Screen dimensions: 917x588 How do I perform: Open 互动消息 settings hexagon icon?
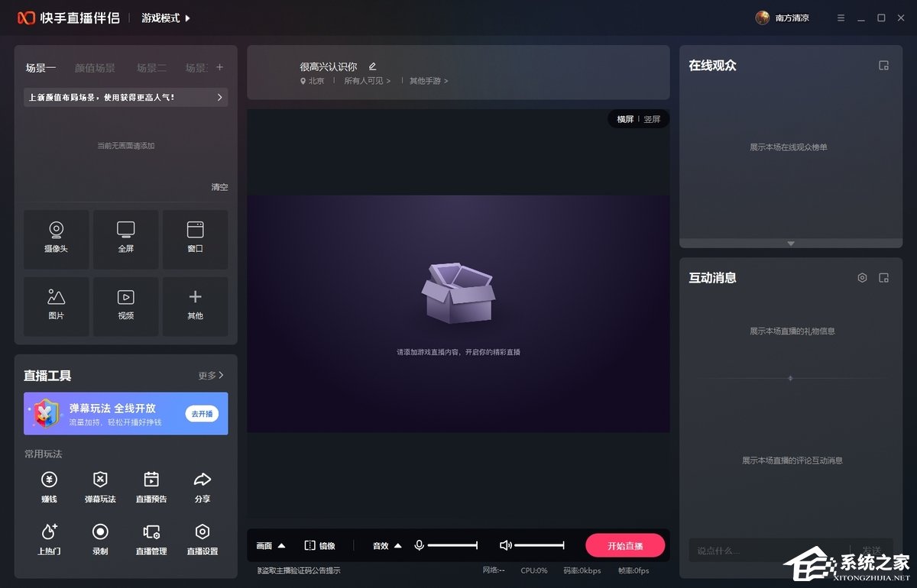pos(862,278)
